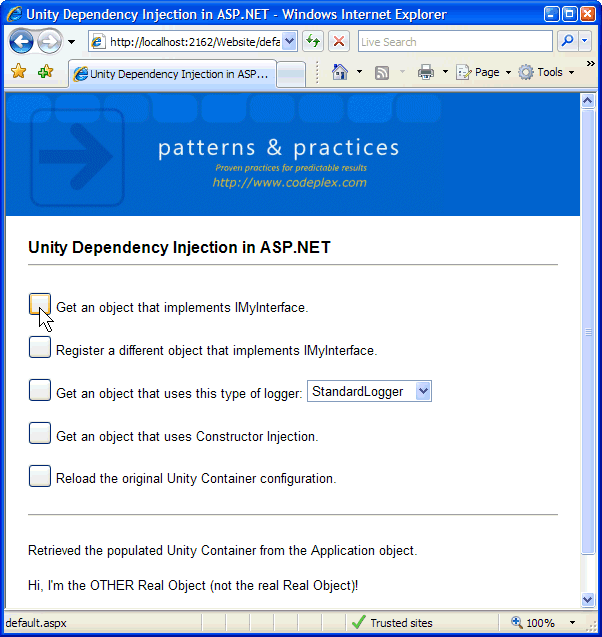Click the RSS Feeds icon
This screenshot has width=602, height=637.
(382, 72)
